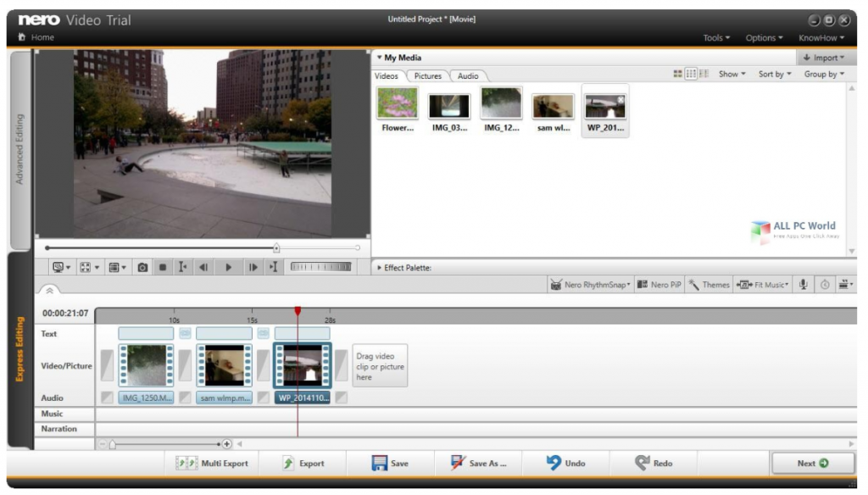The width and height of the screenshot is (868, 495).
Task: Click the timeline zoom-out minus button
Action: [x=103, y=444]
